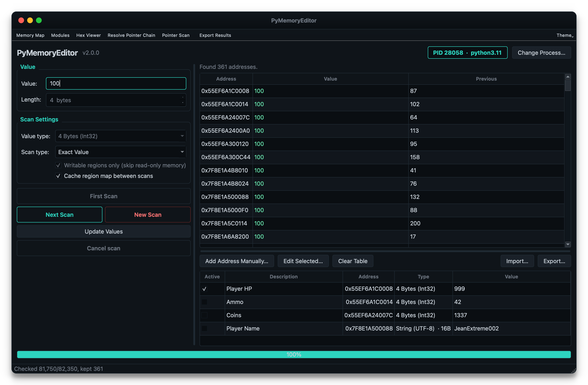
Task: Select result row 0x55EF6A1C0014
Action: point(382,104)
